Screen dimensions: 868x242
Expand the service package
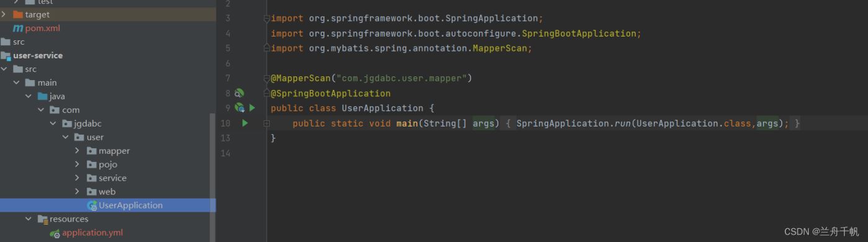point(77,178)
